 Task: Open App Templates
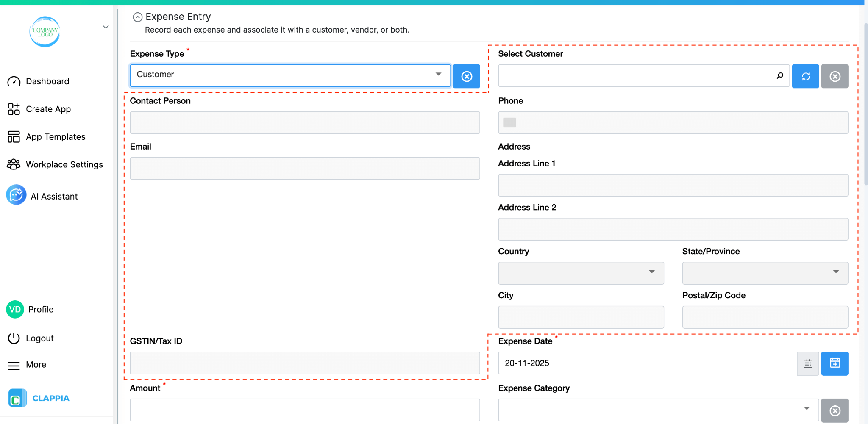[55, 136]
